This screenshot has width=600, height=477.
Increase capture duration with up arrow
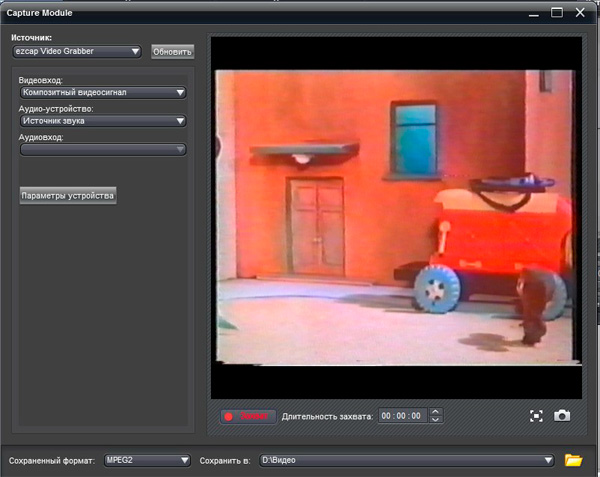[x=435, y=410]
